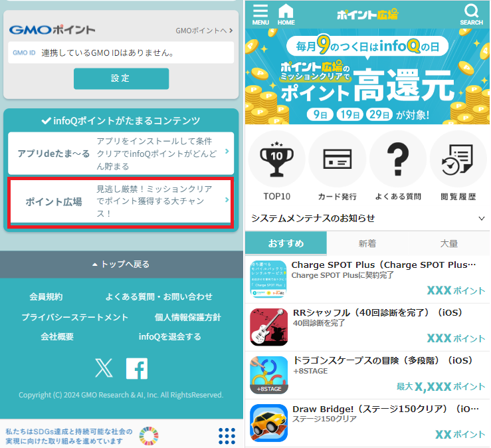Click infoQを退会する link
The height and width of the screenshot is (448, 491).
(x=169, y=336)
